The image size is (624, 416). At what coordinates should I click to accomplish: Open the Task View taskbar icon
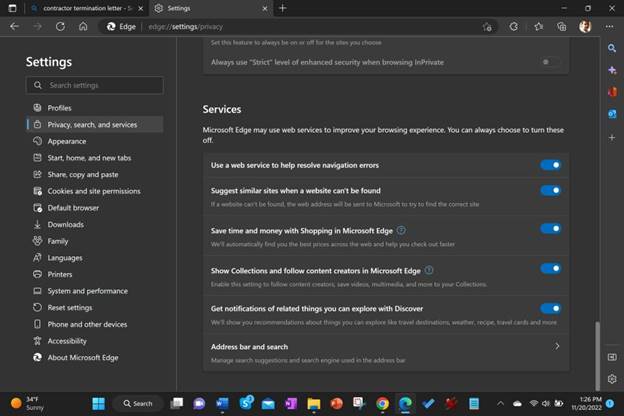[x=177, y=404]
